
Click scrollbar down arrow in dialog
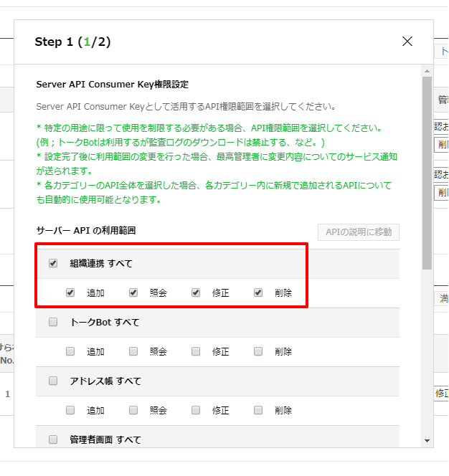pos(427,441)
